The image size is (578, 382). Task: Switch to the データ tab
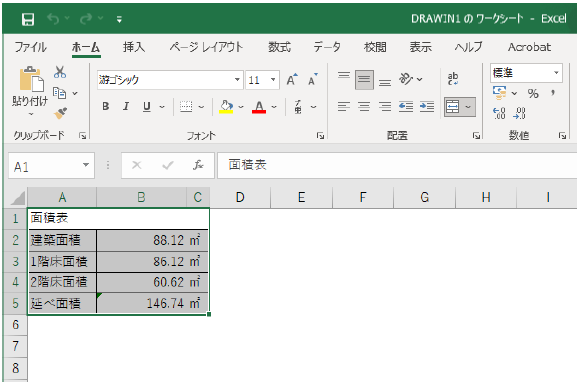coord(327,47)
